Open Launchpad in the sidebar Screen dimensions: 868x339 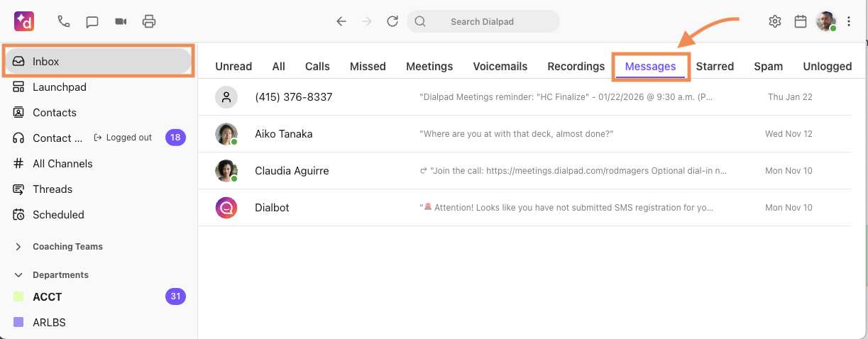point(99,87)
